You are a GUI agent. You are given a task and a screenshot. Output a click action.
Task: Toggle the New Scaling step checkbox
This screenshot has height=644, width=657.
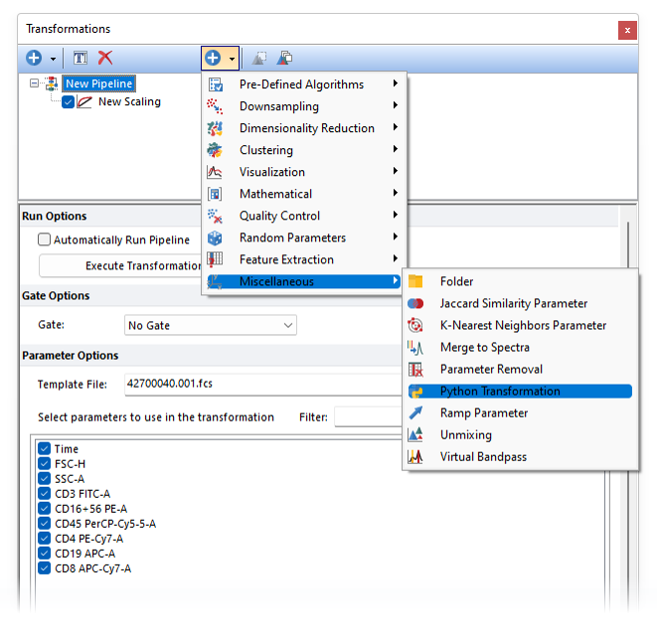click(69, 102)
